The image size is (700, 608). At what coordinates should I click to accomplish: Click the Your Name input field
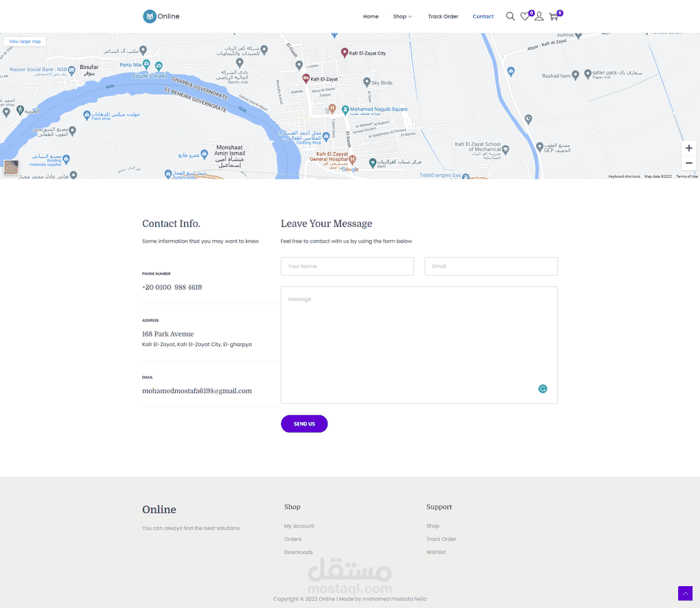click(x=347, y=266)
